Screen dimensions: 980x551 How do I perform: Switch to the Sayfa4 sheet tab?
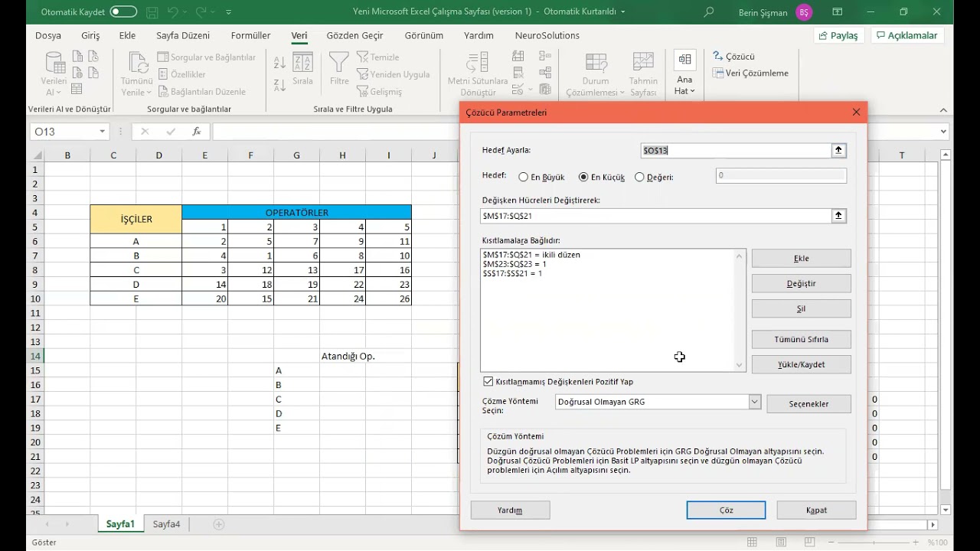[166, 524]
